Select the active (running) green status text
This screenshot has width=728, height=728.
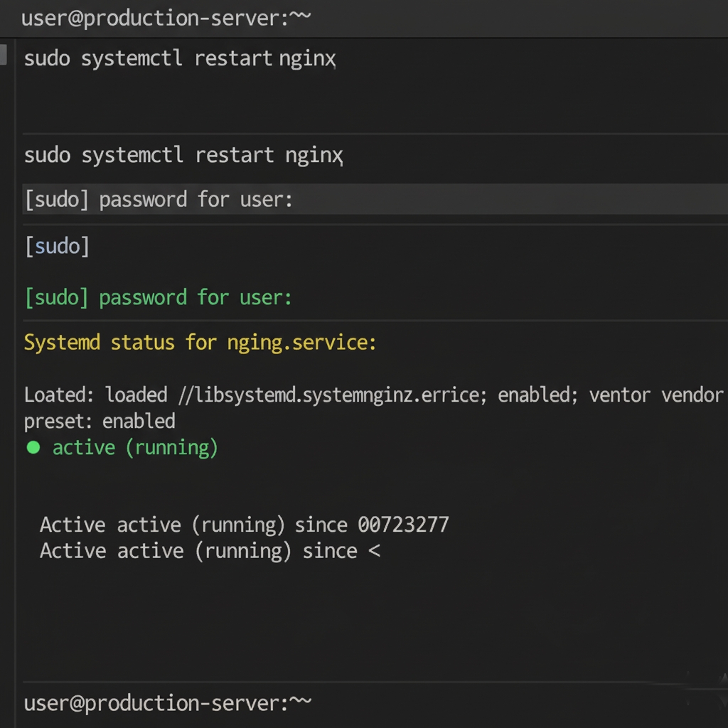[134, 447]
